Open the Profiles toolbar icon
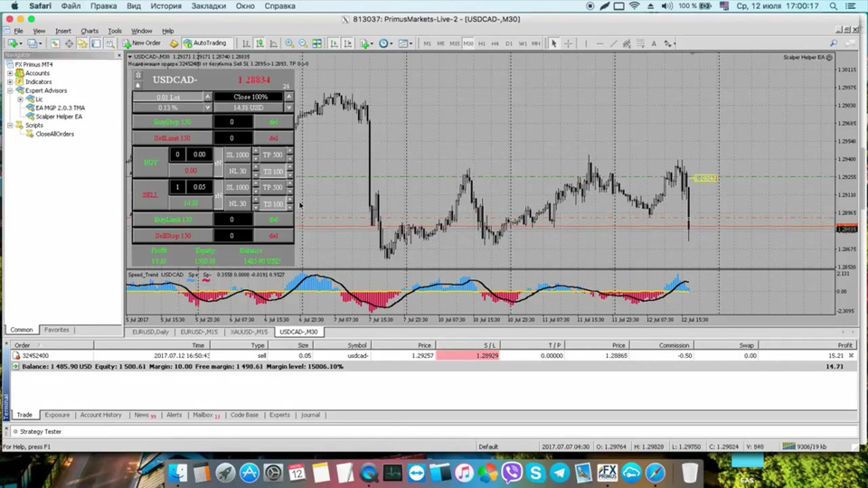Screen dimensions: 868x488 pos(33,43)
